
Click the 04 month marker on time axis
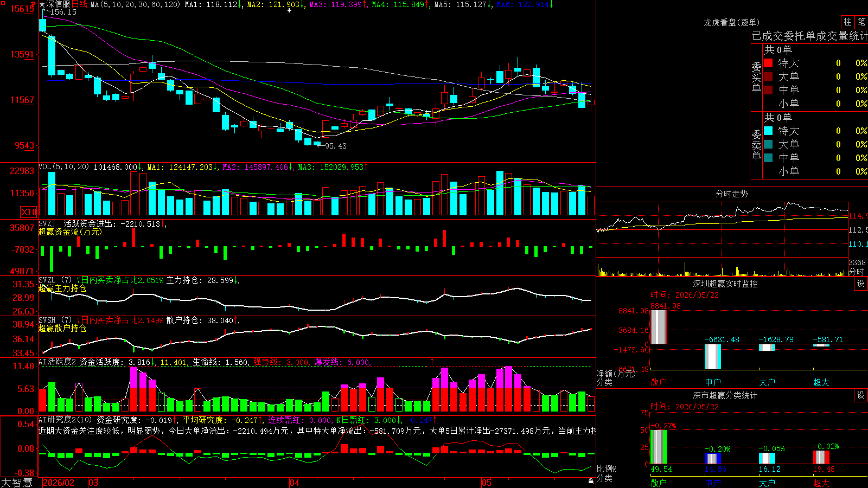295,483
